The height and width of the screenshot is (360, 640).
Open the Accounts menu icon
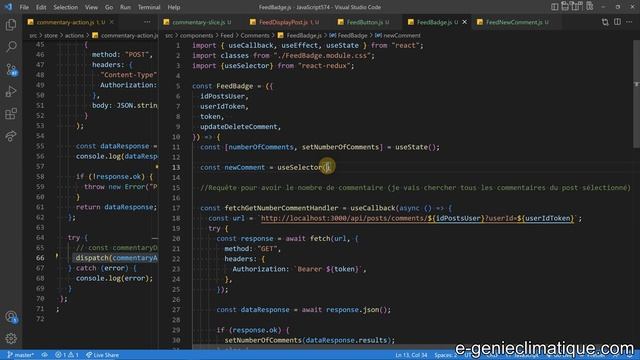[x=11, y=317]
